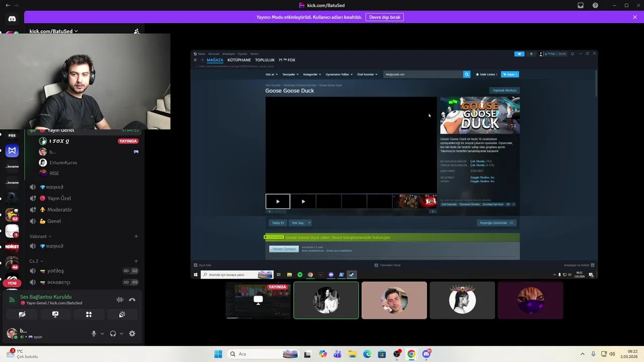Open Steam's Arkadaşlar menu

coord(228,54)
